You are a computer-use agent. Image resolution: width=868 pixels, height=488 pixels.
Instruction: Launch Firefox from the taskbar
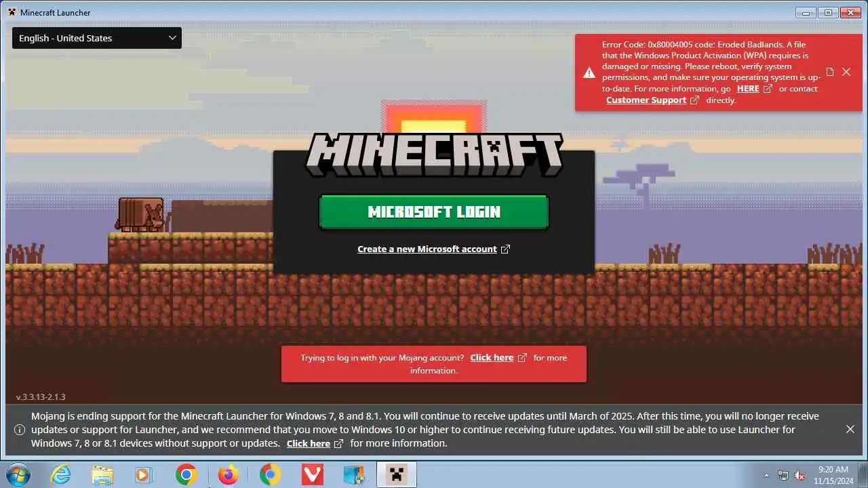coord(228,475)
